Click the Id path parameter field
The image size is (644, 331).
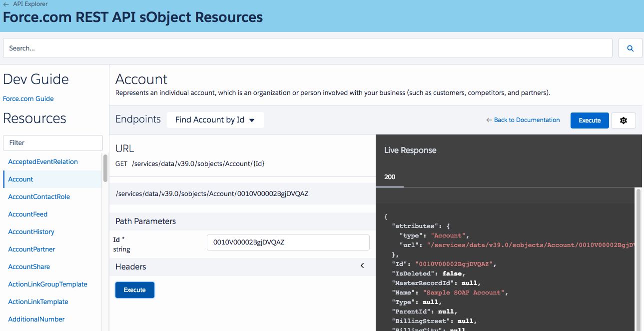click(288, 242)
